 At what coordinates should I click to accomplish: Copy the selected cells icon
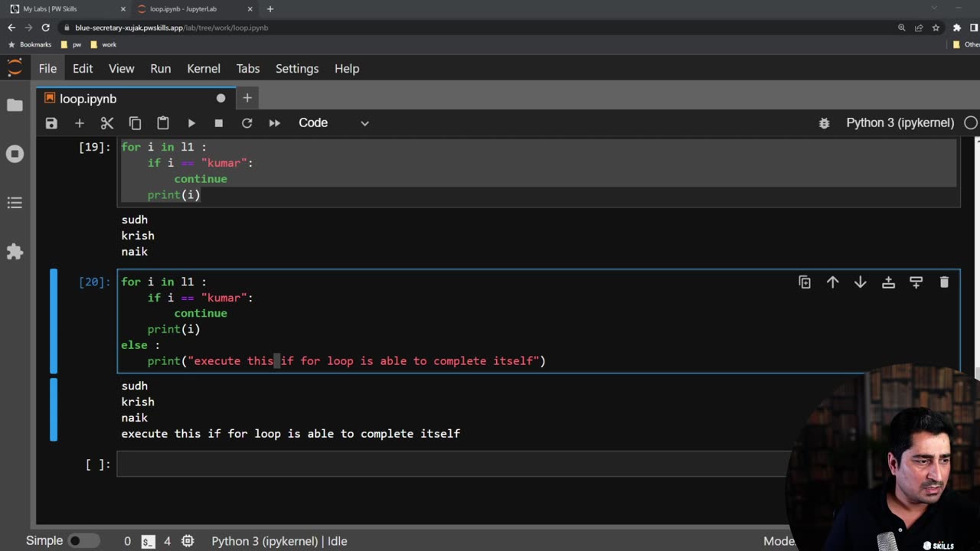click(135, 123)
